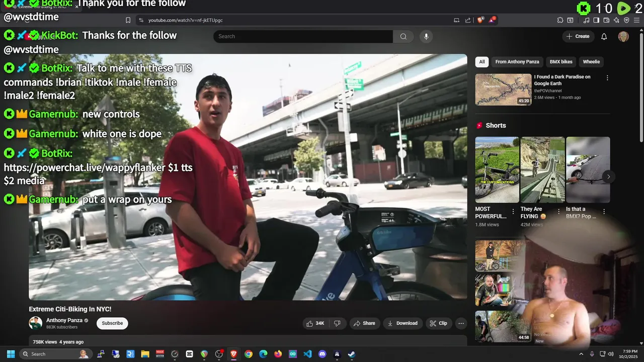This screenshot has height=362, width=644.
Task: Open menu for 'Is that a BMX?' short
Action: (x=604, y=212)
